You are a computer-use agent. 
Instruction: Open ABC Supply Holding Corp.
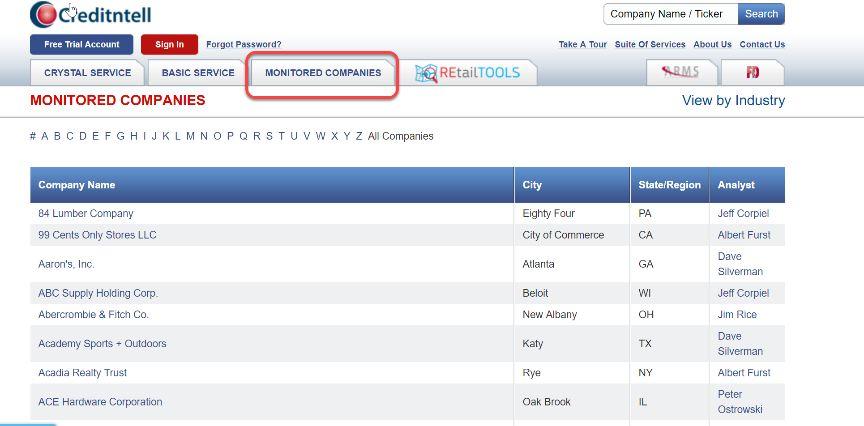98,294
